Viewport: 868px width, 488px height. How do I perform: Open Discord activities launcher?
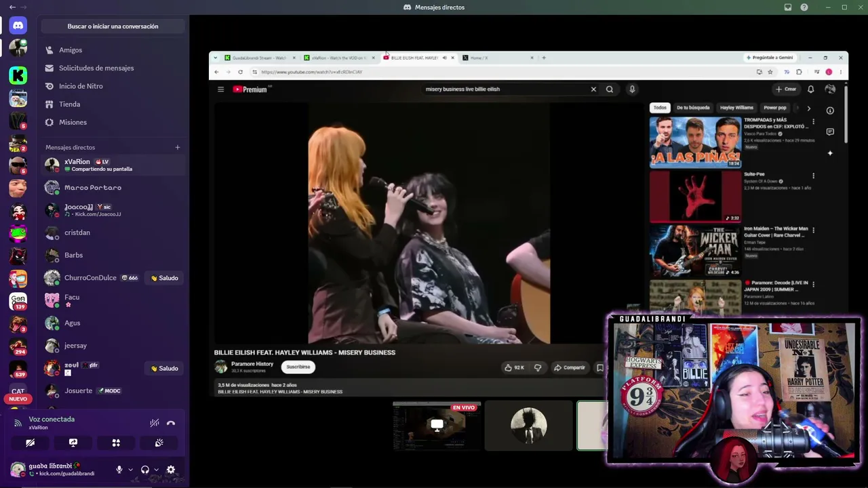coord(116,443)
